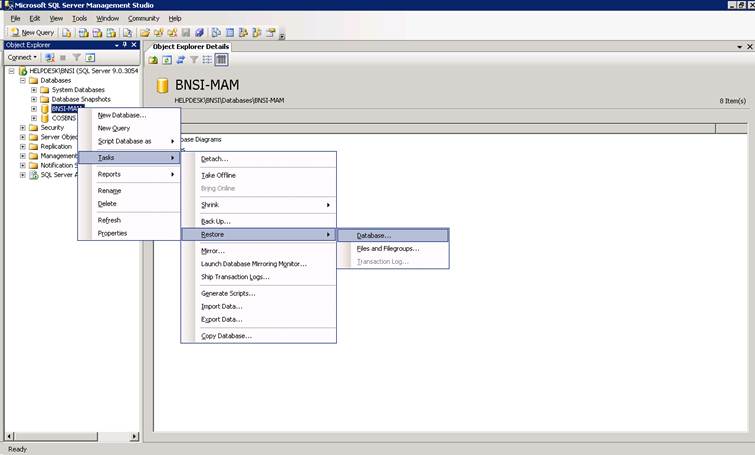Click the Properties Window toolbar icon
This screenshot has width=755, height=455.
click(271, 33)
